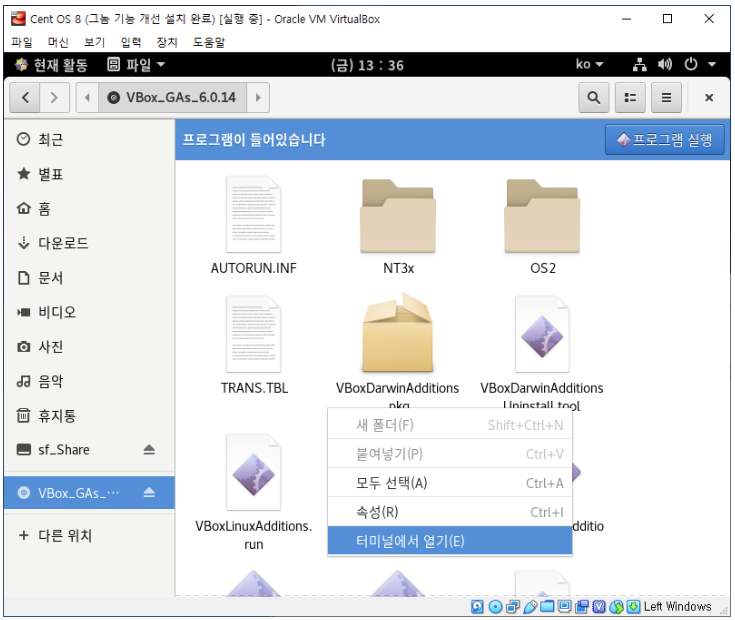Select the VBoxDarwinAdditions package box icon
The image size is (735, 620).
pyautogui.click(x=398, y=333)
